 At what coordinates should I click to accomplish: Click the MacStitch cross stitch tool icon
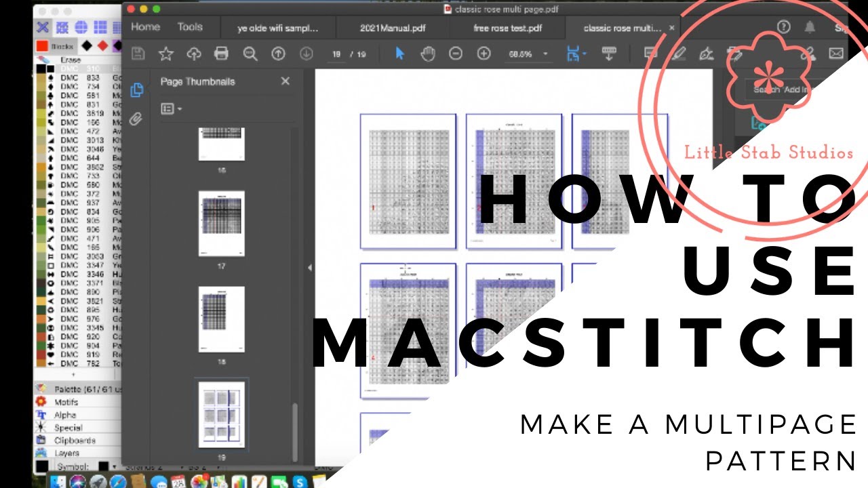[43, 27]
